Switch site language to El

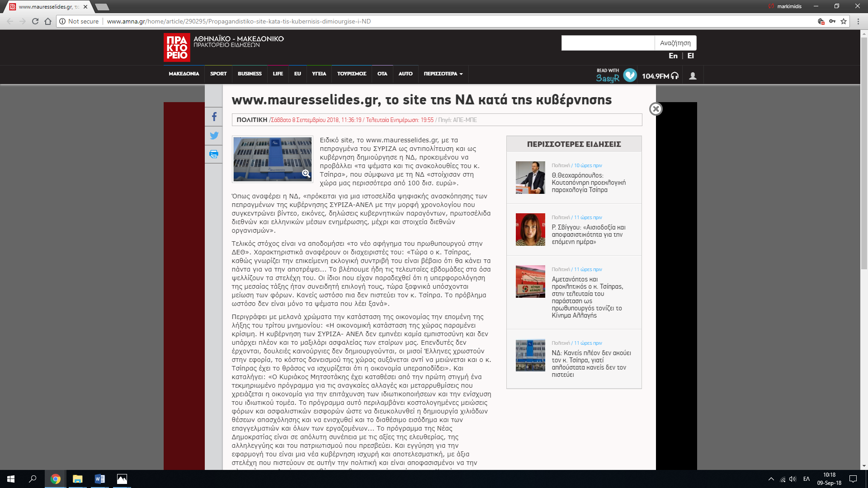(690, 56)
